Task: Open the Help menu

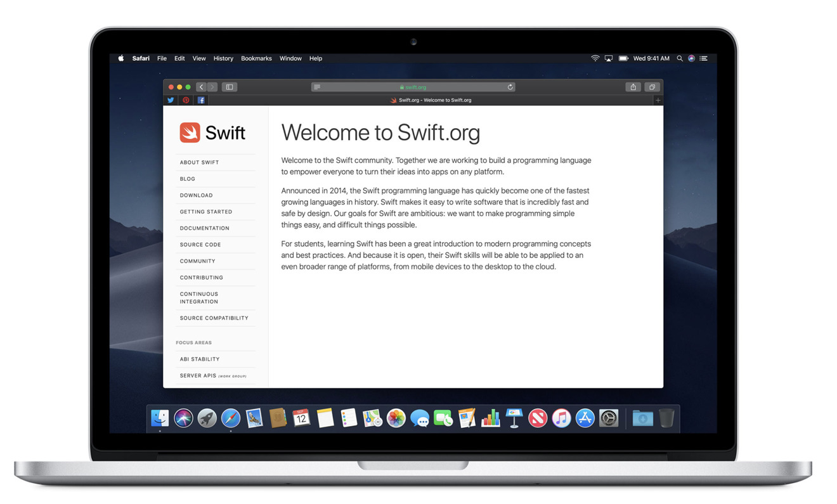Action: pyautogui.click(x=316, y=58)
